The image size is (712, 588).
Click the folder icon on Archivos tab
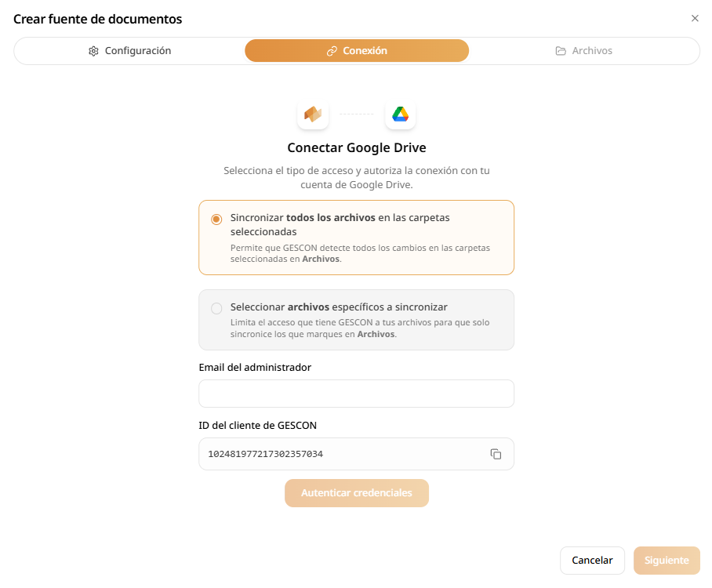tap(560, 50)
